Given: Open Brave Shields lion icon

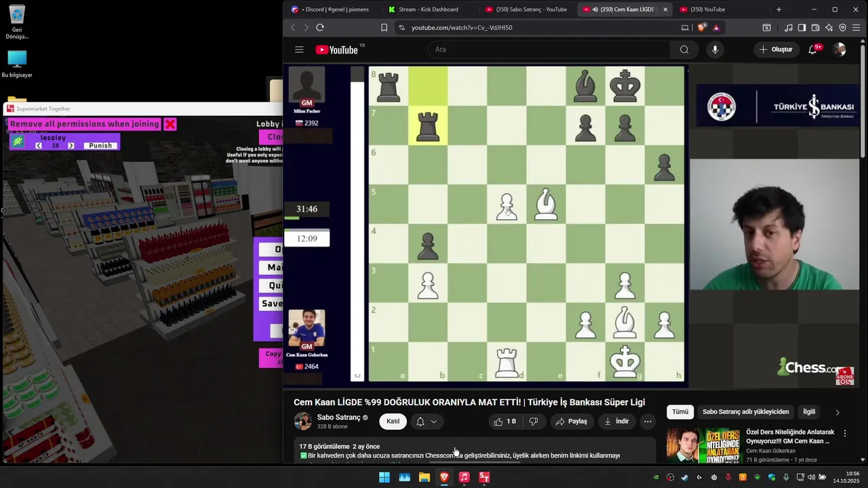Looking at the screenshot, I should [x=702, y=28].
